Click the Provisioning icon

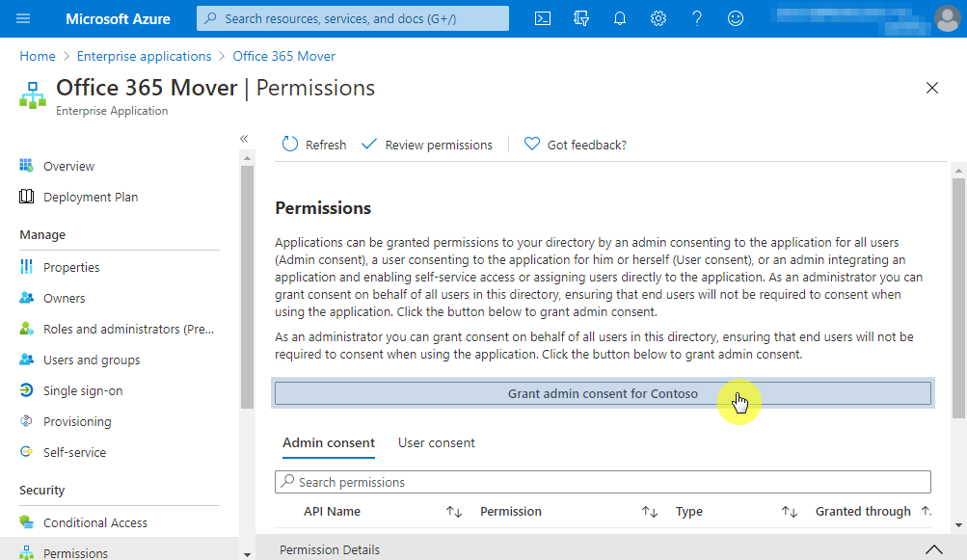[x=26, y=420]
